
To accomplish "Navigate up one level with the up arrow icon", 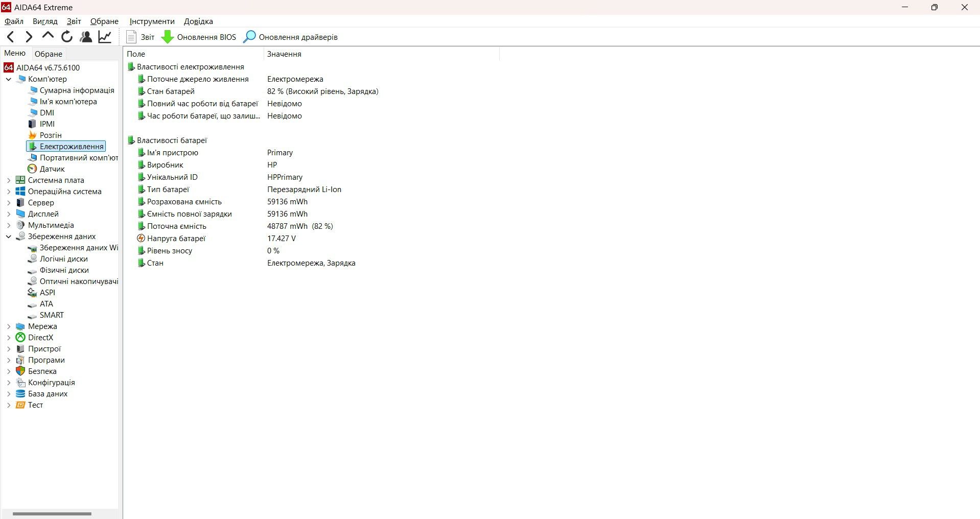I will pyautogui.click(x=48, y=36).
